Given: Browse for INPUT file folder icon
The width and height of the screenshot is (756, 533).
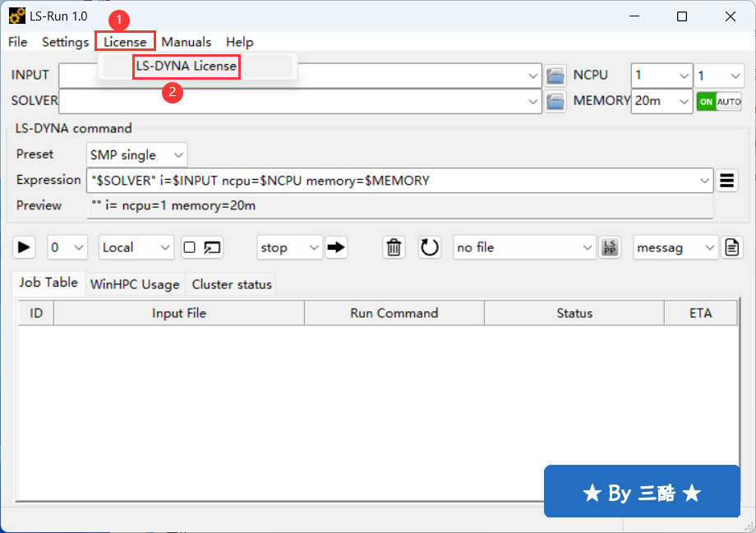Looking at the screenshot, I should coord(555,76).
